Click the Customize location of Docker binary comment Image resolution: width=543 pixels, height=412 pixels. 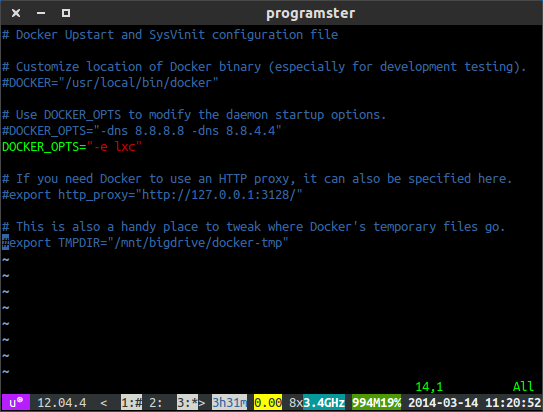pyautogui.click(x=265, y=66)
